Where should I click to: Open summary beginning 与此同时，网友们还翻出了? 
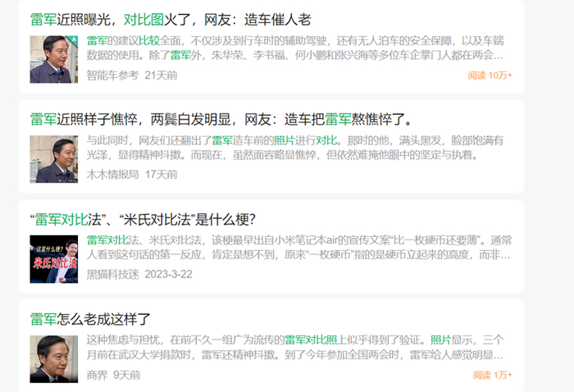[295, 148]
